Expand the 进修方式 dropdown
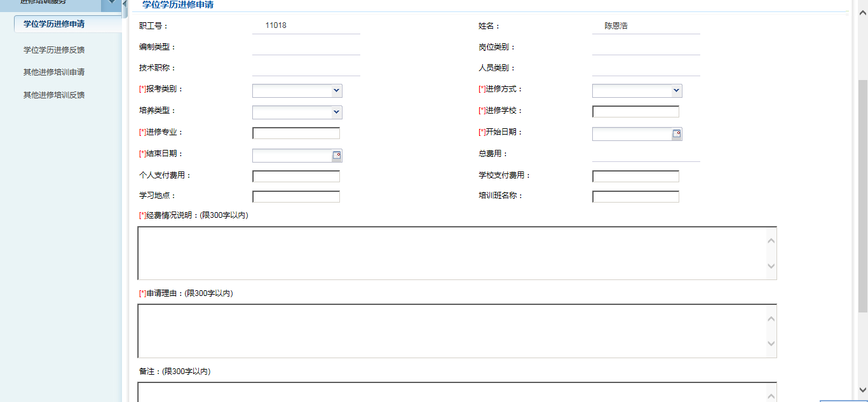Image resolution: width=868 pixels, height=402 pixels. point(676,91)
